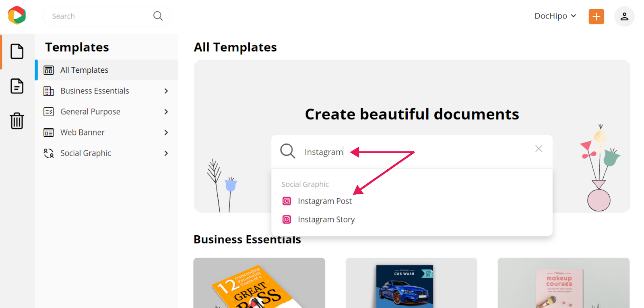Expand General Purpose category arrow

166,112
